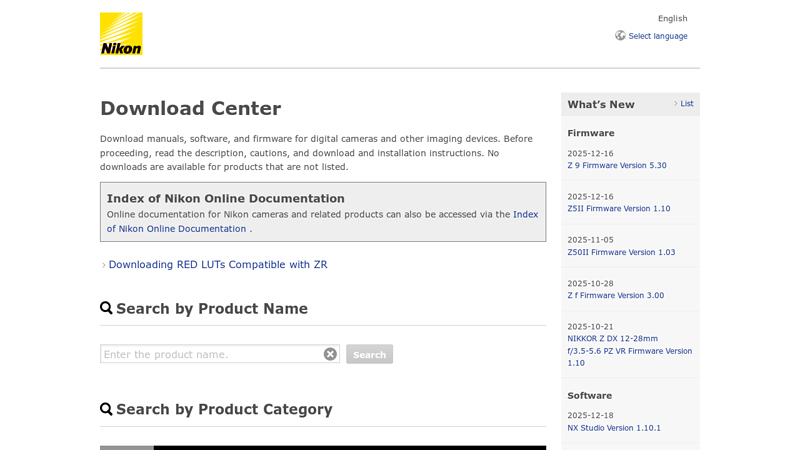The image size is (800, 450).
Task: Select the gray tab under Search by Product Category
Action: coord(126,447)
